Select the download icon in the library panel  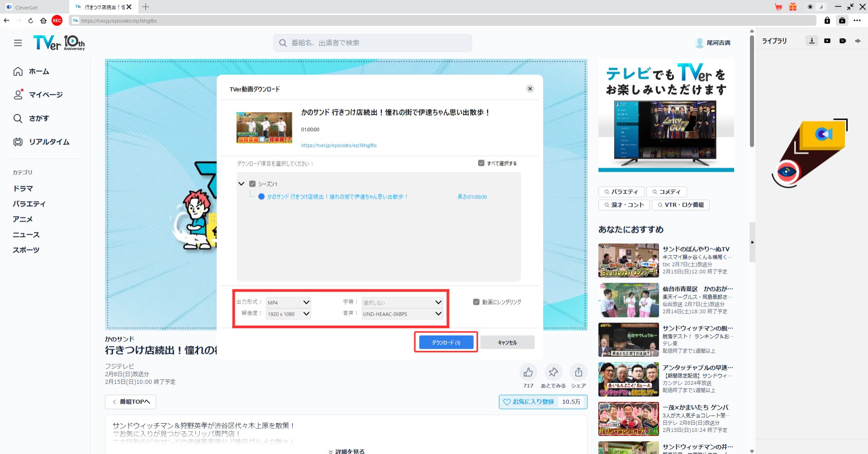coord(811,40)
